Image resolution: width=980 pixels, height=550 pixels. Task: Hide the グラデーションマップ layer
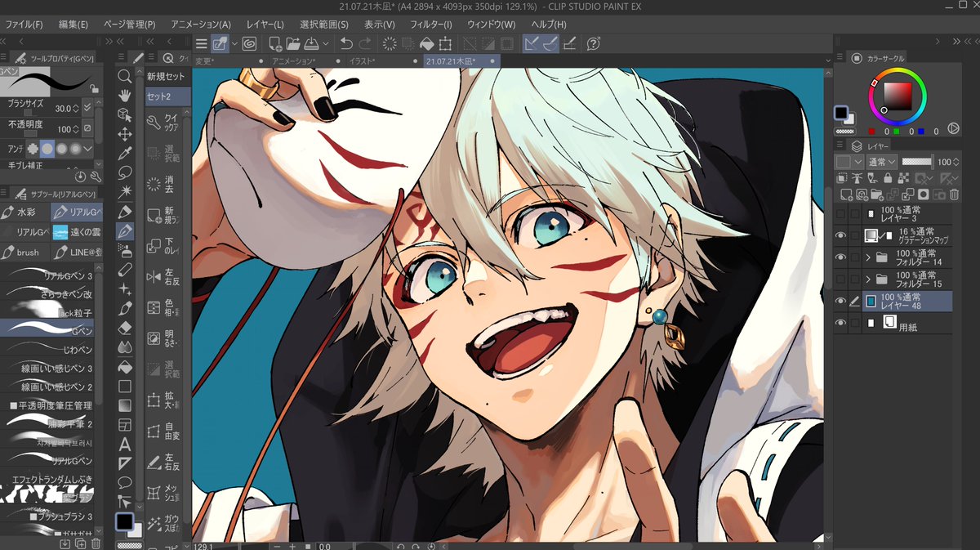[841, 235]
